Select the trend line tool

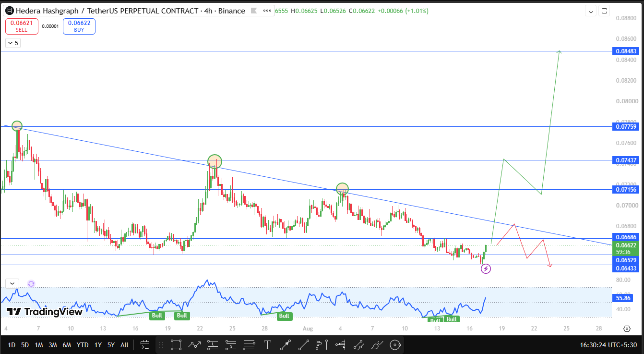304,345
